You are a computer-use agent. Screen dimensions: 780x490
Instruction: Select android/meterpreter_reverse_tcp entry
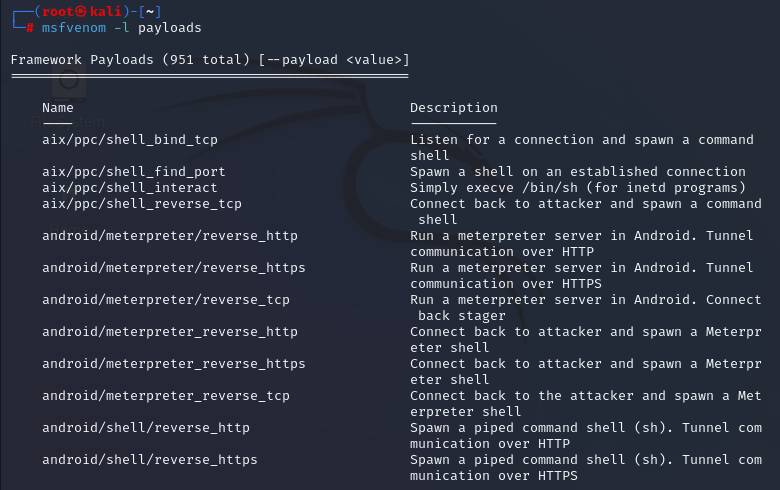tap(166, 395)
